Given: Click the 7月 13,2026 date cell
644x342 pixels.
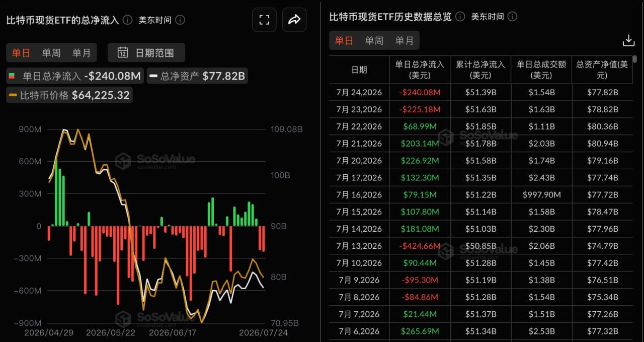Looking at the screenshot, I should (x=359, y=246).
